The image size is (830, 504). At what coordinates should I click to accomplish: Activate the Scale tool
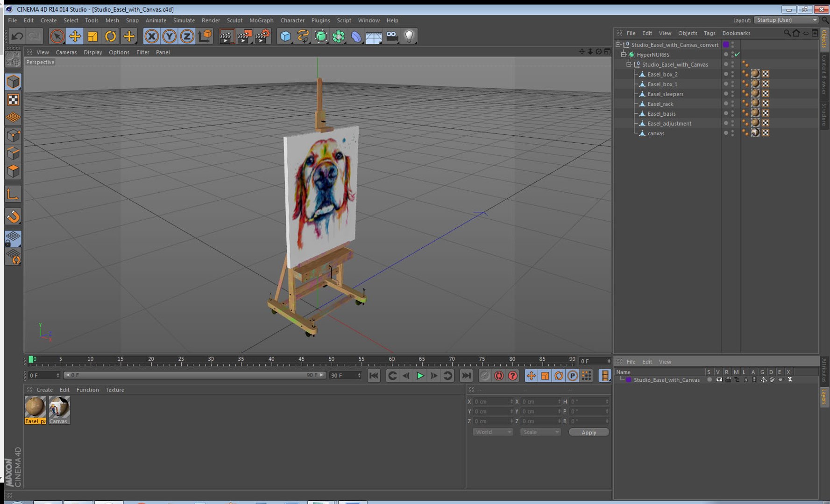coord(92,36)
